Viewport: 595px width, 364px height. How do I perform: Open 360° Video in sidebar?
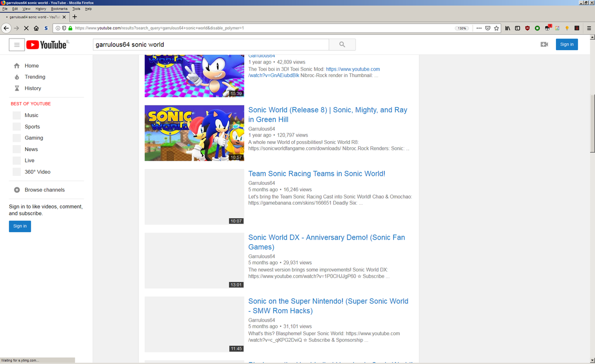[x=37, y=172]
